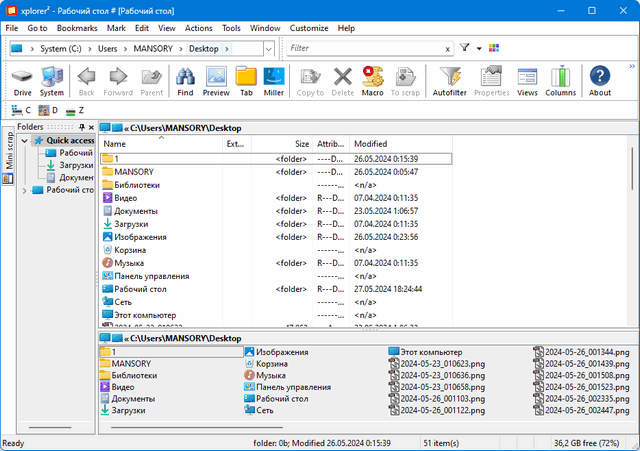640x451 pixels.
Task: Click the About help icon
Action: point(600,80)
